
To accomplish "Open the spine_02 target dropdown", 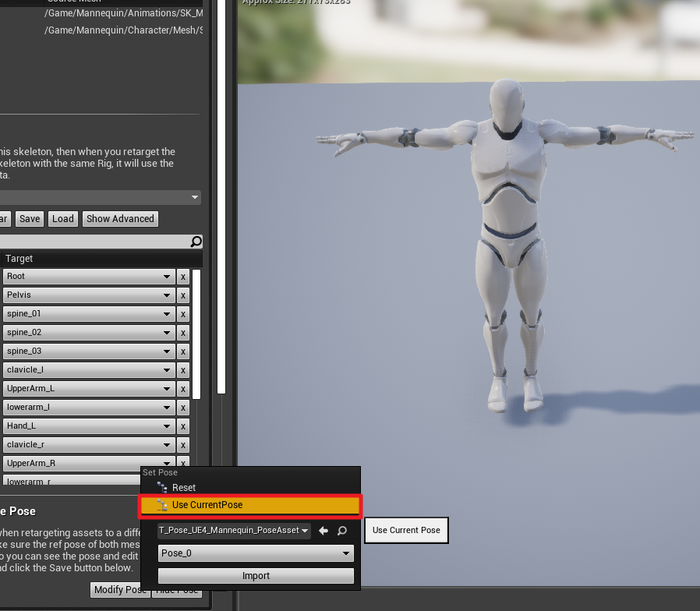I will 89,333.
